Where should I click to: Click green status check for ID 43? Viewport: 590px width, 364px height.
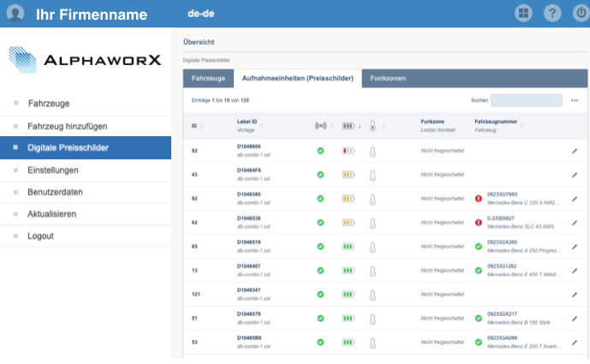[320, 175]
